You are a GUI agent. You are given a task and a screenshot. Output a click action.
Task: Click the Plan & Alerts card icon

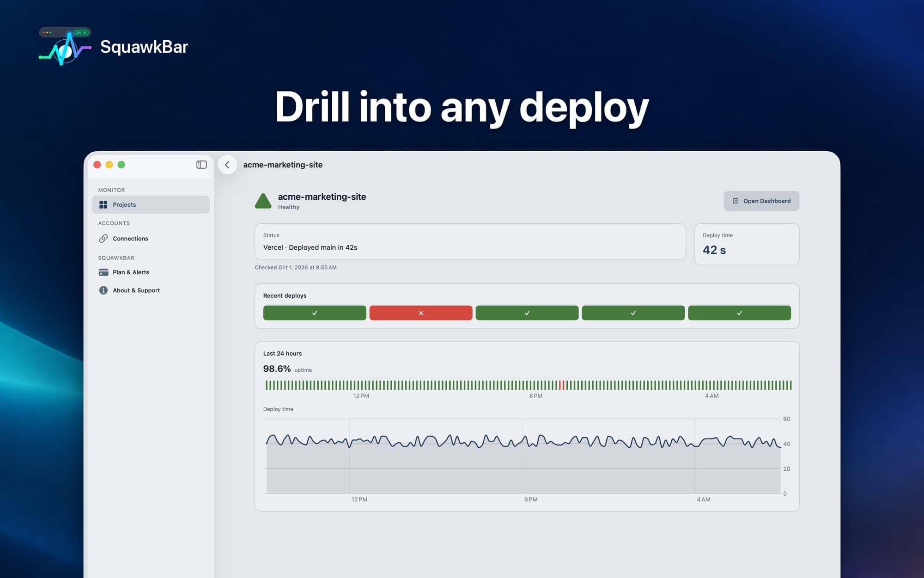click(x=103, y=272)
